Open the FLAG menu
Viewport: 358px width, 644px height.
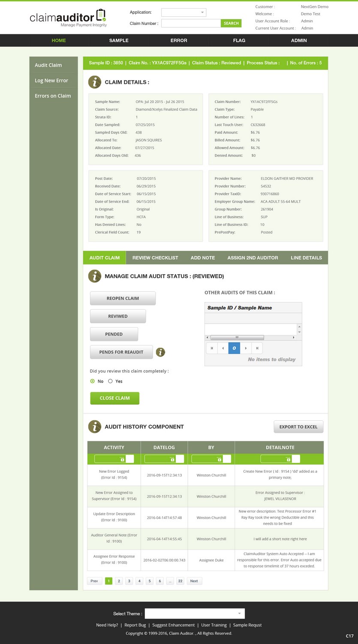click(x=239, y=40)
